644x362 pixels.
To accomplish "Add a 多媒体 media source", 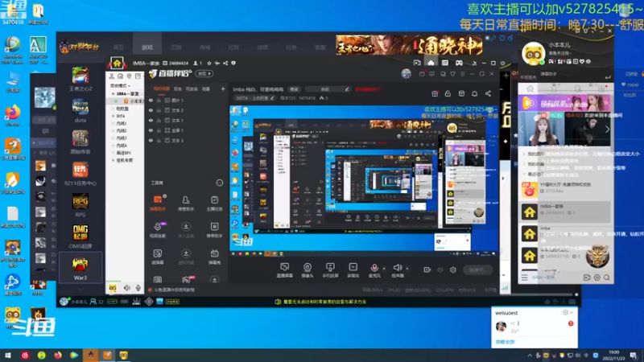I will pyautogui.click(x=353, y=270).
